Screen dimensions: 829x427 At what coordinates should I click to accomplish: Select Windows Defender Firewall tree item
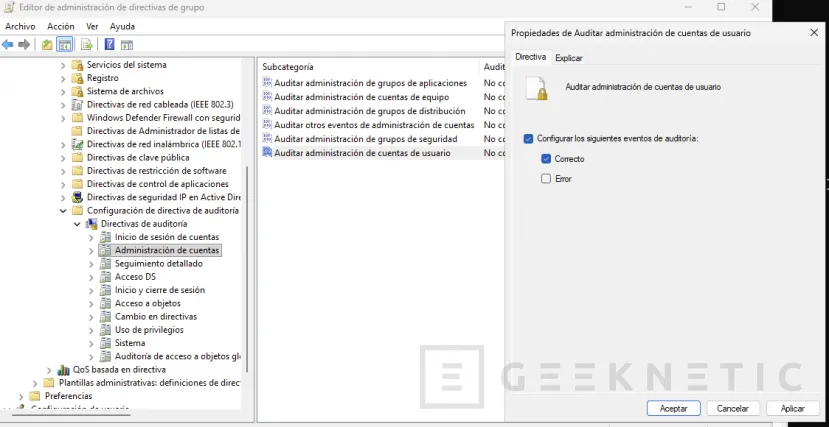[x=163, y=118]
